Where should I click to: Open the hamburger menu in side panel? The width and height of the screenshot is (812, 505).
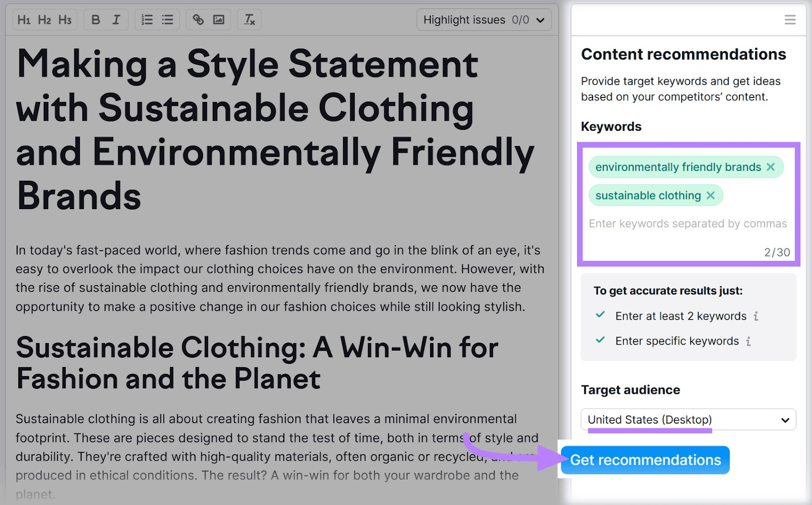(x=790, y=20)
